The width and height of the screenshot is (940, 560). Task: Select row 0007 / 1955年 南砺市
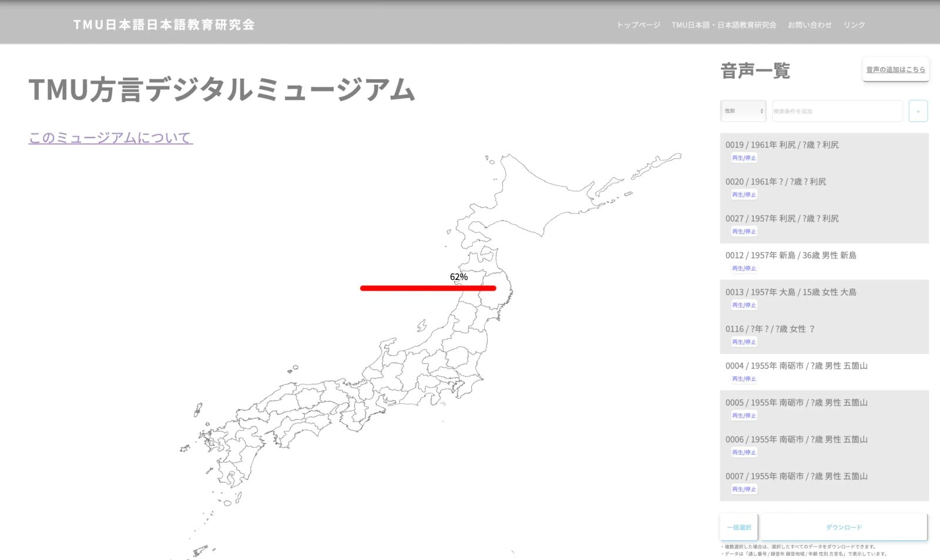[x=824, y=483]
